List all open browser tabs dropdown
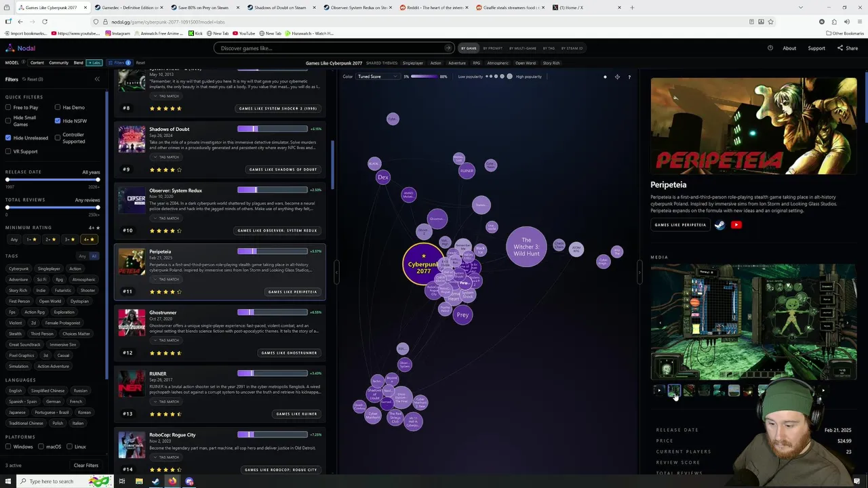Image resolution: width=868 pixels, height=488 pixels. (x=800, y=7)
